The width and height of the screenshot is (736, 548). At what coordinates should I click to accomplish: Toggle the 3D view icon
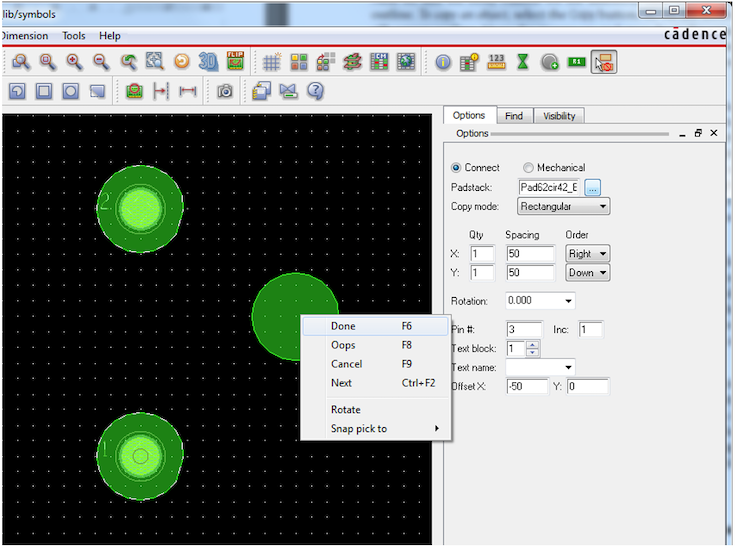[x=209, y=62]
